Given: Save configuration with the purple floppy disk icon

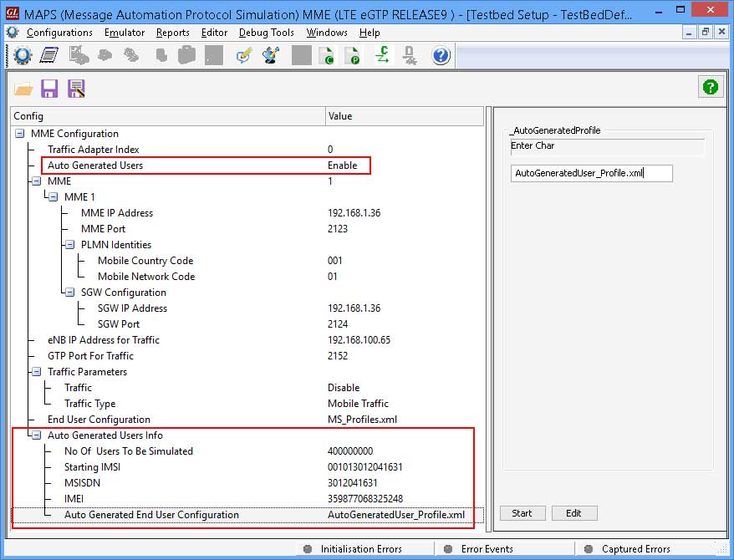Looking at the screenshot, I should [x=49, y=89].
